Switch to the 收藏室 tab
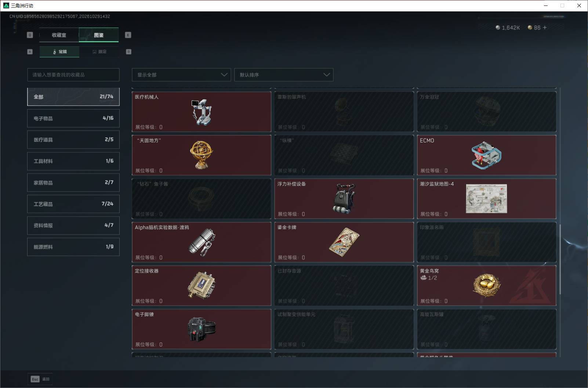 tap(59, 35)
